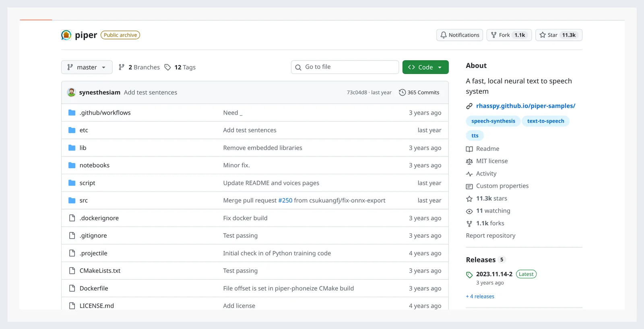Click synesthesiam user avatar in commit bar
644x329 pixels.
(x=71, y=92)
